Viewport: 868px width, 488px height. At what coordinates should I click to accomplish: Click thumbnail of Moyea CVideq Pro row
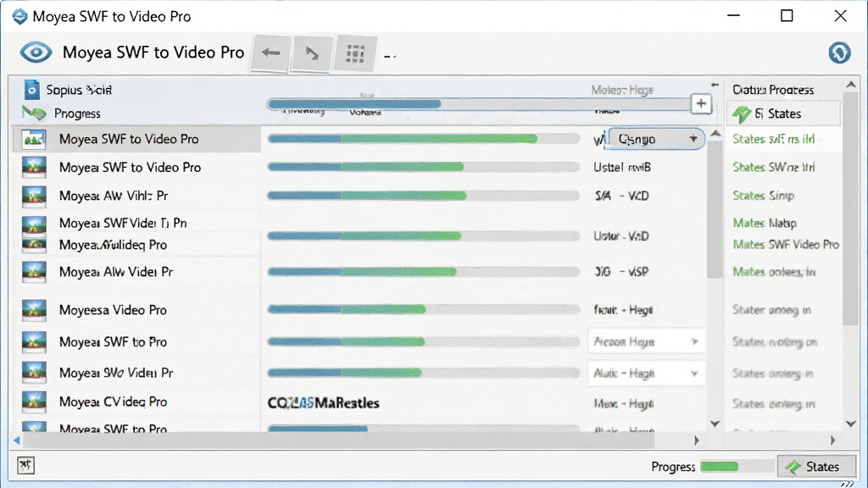tap(34, 402)
